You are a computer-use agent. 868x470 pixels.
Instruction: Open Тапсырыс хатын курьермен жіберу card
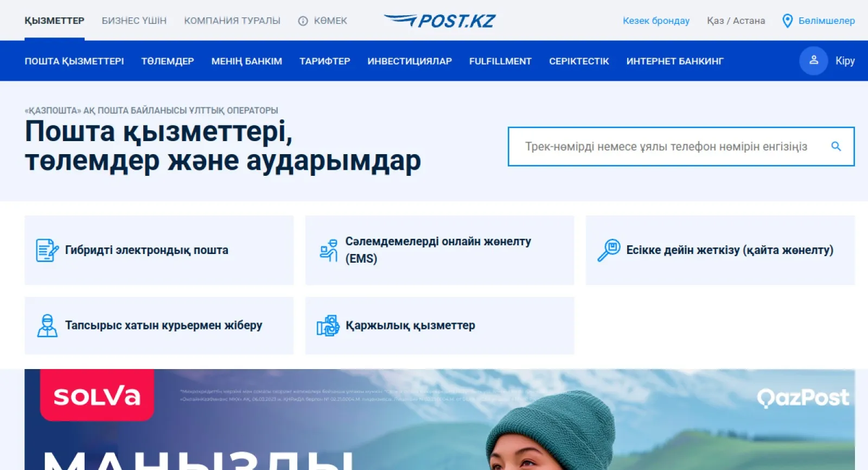tap(159, 326)
